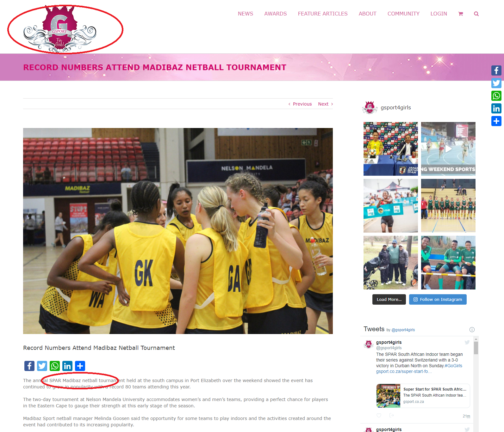Open Instagram post of players on bench

coord(448,263)
